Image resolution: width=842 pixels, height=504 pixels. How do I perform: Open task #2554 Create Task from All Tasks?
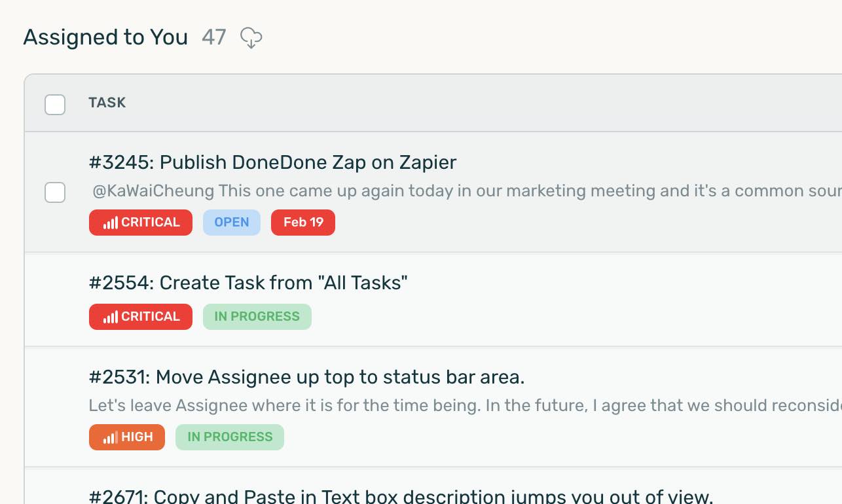247,282
